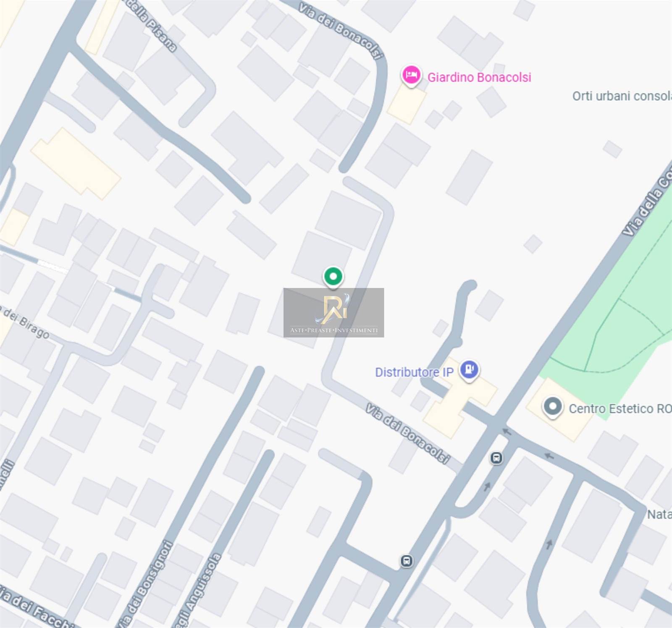
Task: Open the Distributore IP label
Action: tap(414, 372)
